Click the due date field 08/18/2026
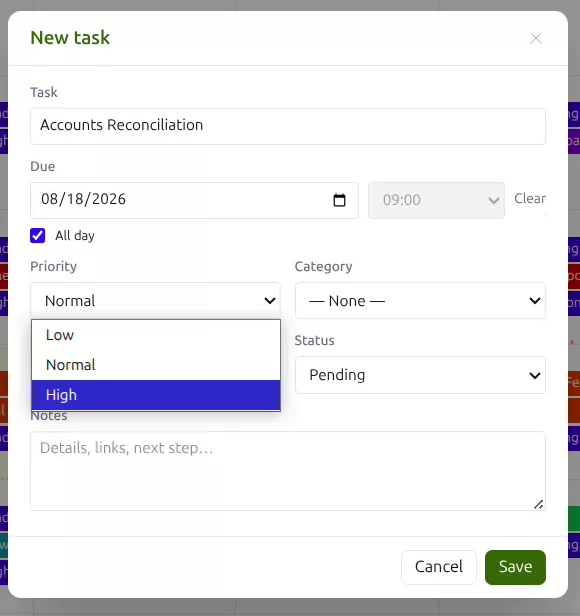 point(194,200)
